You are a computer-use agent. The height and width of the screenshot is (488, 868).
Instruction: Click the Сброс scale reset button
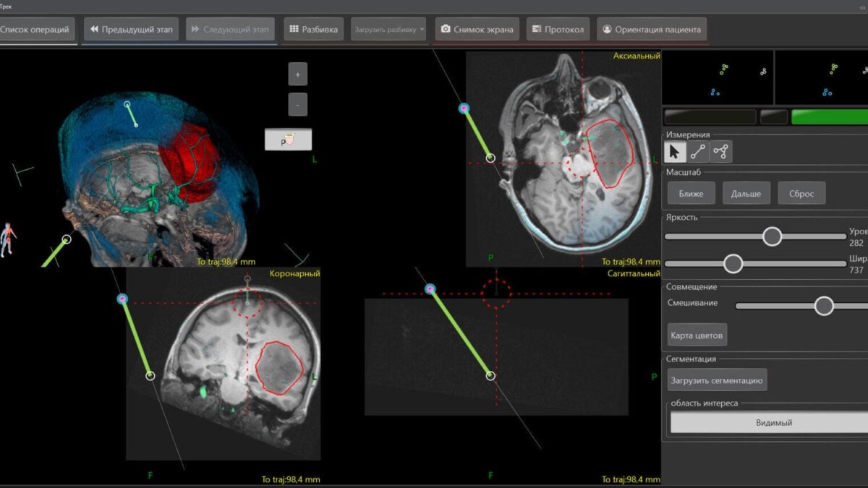tap(801, 194)
